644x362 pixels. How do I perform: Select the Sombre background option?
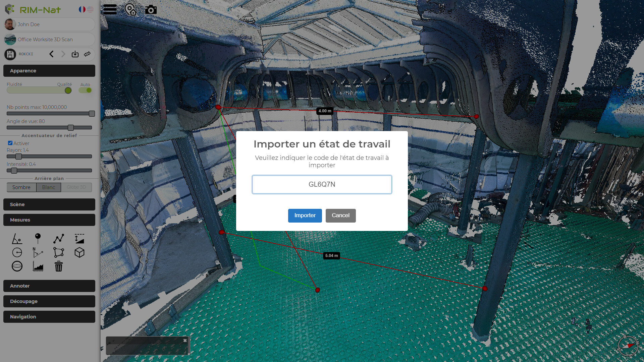pos(21,187)
